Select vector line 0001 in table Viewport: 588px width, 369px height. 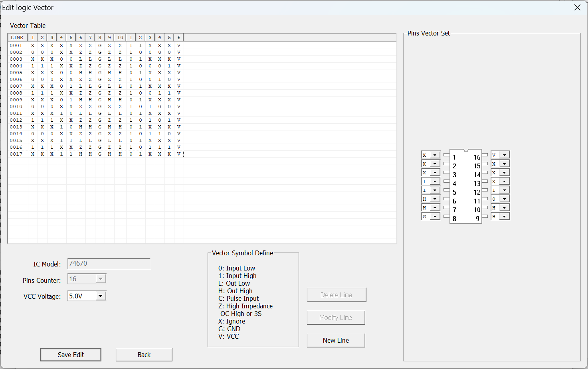point(16,45)
